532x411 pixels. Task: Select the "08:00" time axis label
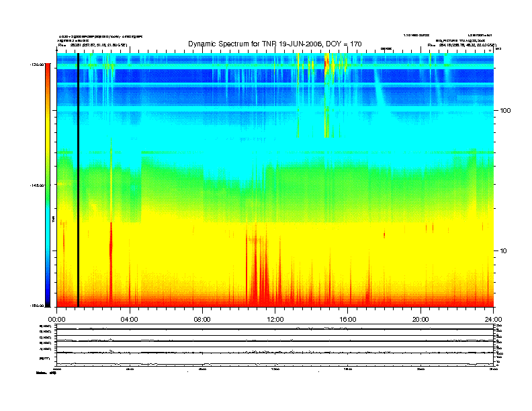(202, 320)
